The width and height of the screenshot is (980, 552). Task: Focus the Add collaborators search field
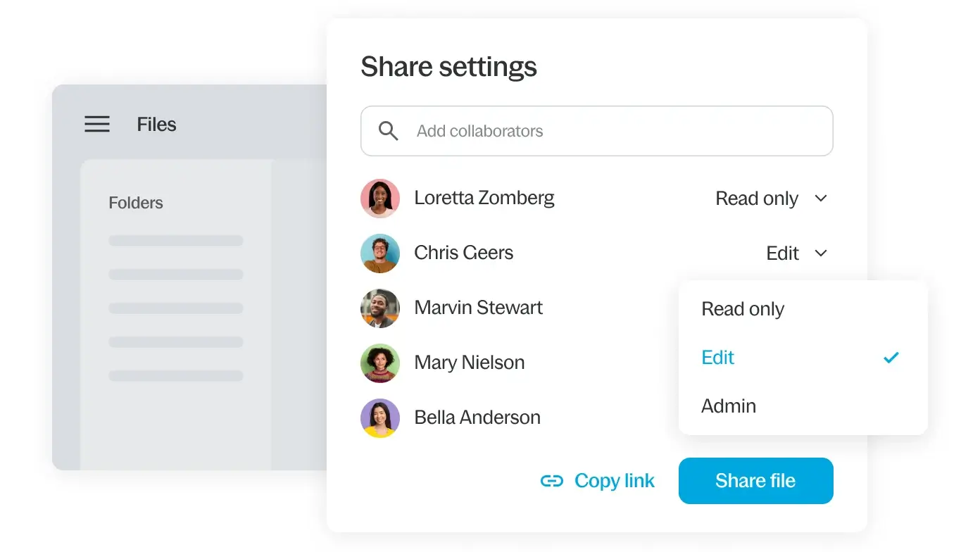click(x=605, y=131)
